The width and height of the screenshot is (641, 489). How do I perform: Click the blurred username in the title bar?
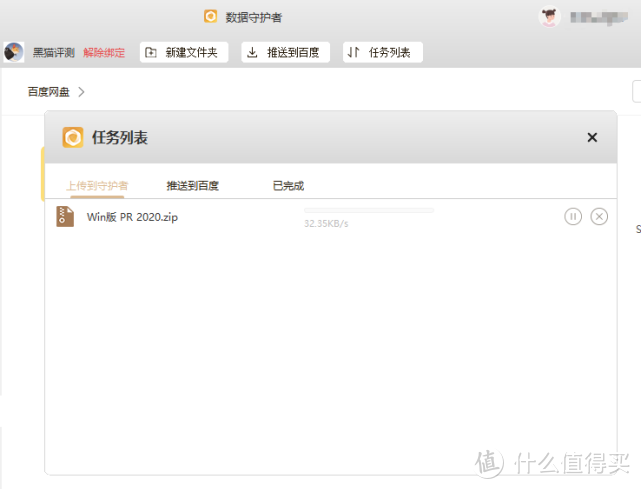599,18
